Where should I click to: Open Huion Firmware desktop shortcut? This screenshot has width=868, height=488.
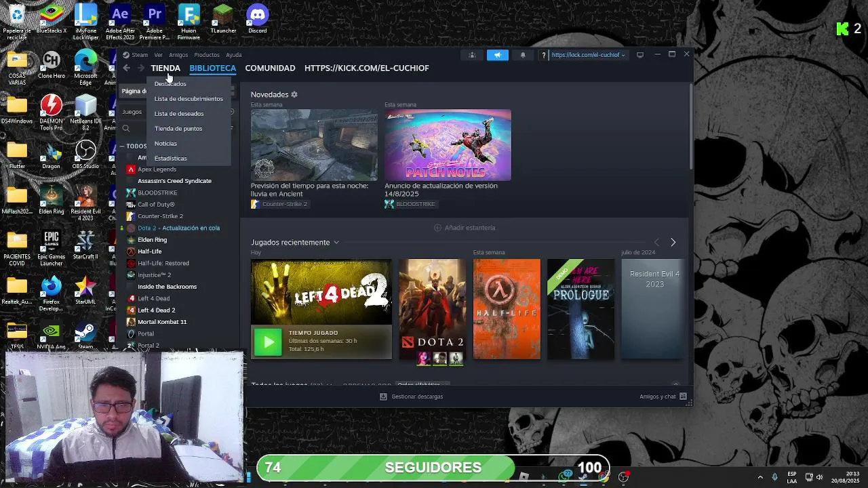[x=189, y=22]
